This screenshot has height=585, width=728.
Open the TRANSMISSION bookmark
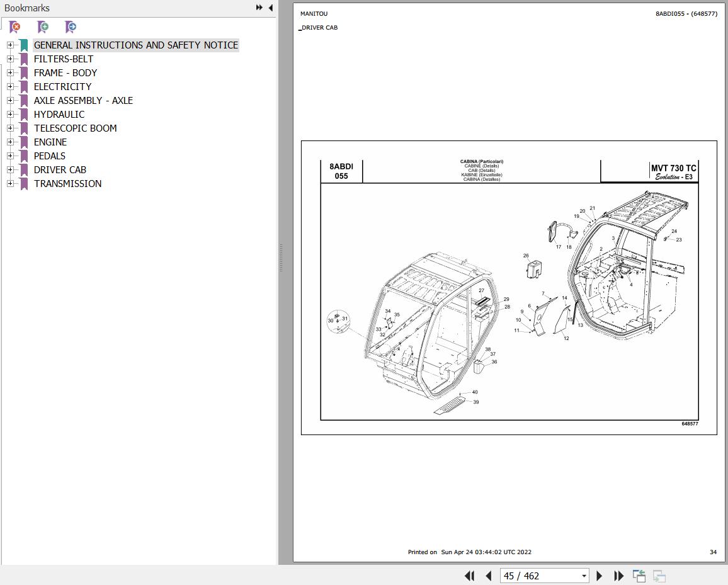(67, 183)
